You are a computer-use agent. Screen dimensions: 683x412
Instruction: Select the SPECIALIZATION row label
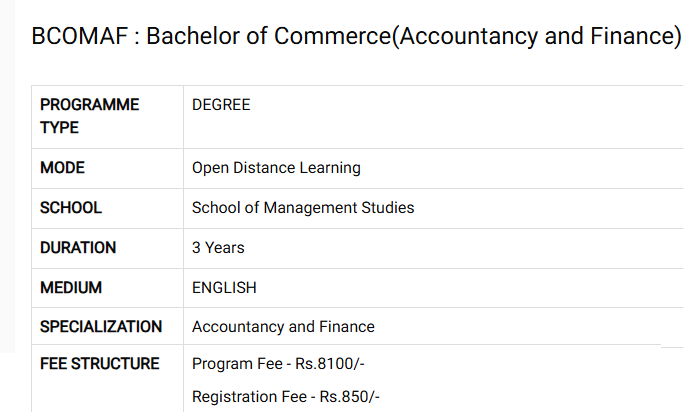101,327
